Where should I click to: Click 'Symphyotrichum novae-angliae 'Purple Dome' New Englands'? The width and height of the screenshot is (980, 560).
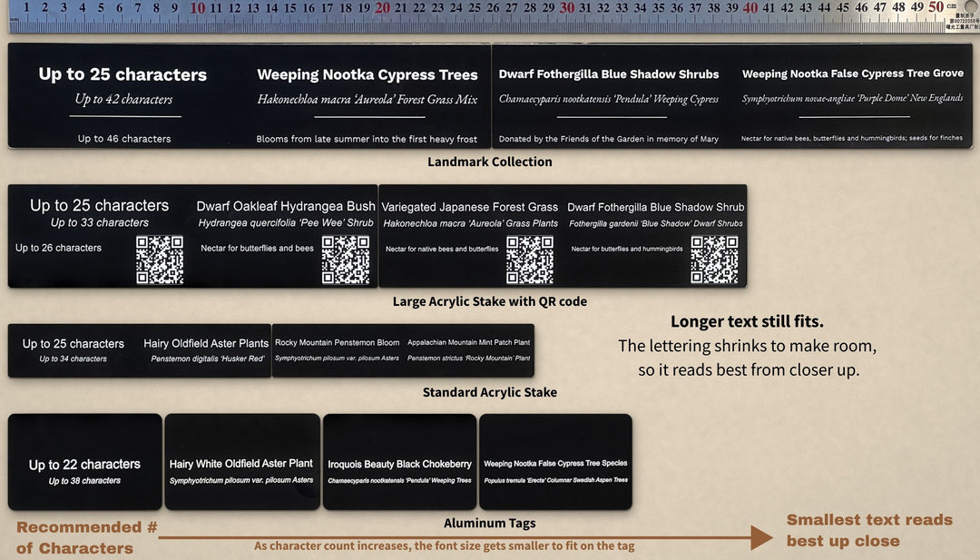click(x=852, y=97)
